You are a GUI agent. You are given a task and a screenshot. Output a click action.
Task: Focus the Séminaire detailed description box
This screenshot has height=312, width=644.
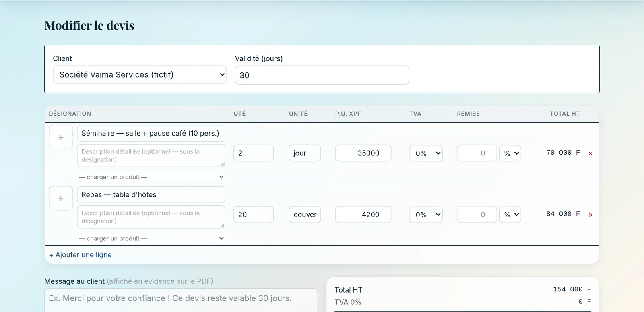(151, 155)
